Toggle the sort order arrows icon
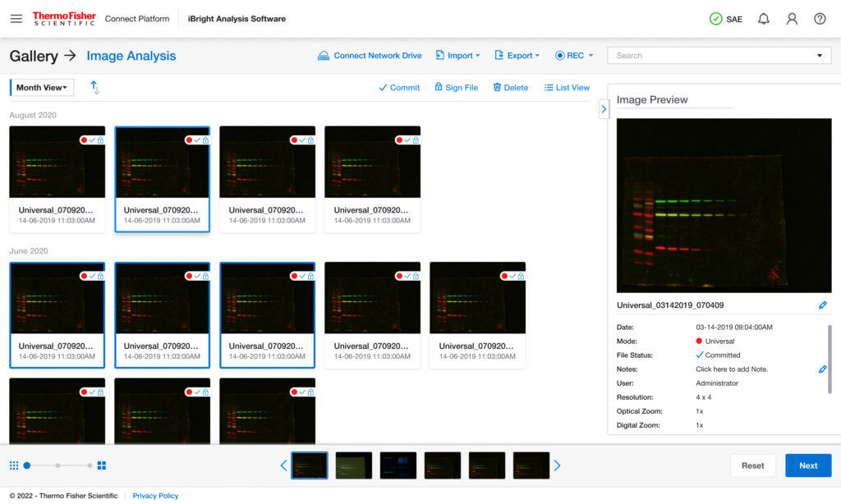 point(94,87)
